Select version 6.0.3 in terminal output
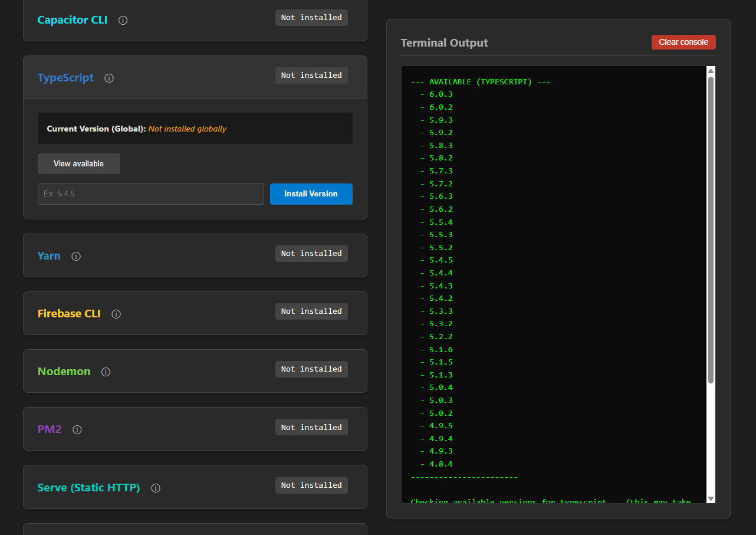Viewport: 756px width, 535px height. pyautogui.click(x=441, y=94)
